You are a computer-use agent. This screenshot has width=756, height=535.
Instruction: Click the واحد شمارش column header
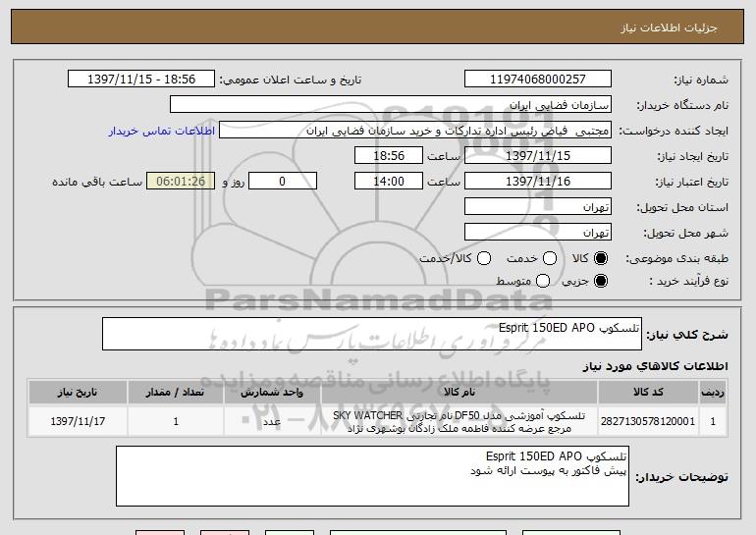click(272, 393)
